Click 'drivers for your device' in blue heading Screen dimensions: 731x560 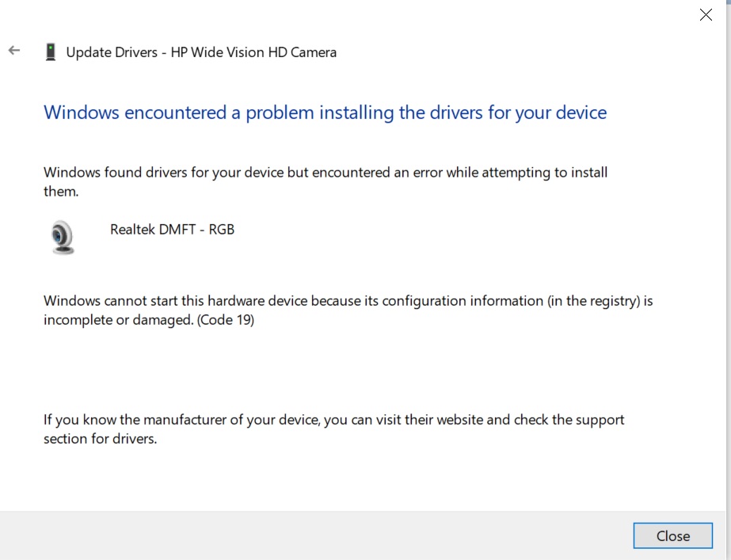[518, 112]
